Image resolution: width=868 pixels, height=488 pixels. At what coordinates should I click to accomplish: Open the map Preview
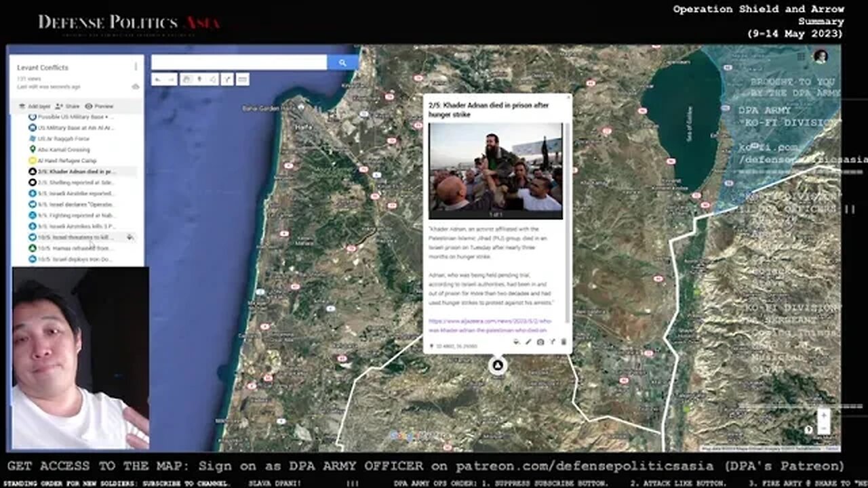coord(99,106)
